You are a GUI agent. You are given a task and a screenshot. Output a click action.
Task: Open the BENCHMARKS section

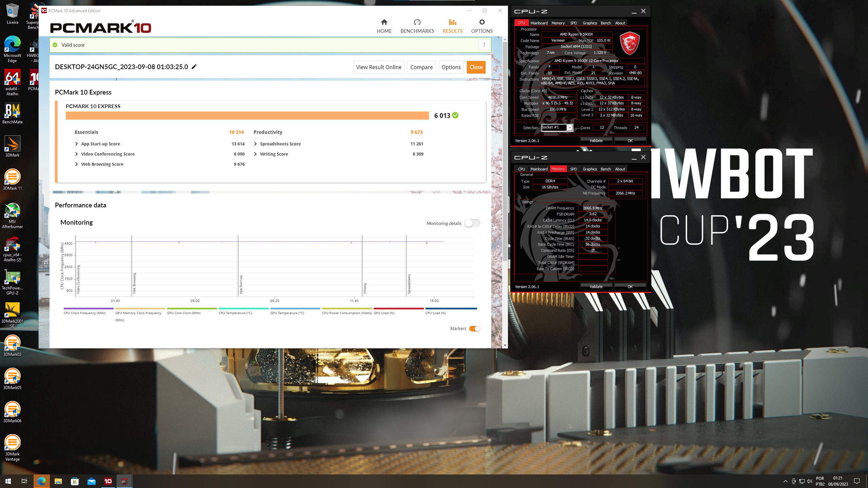[x=417, y=26]
